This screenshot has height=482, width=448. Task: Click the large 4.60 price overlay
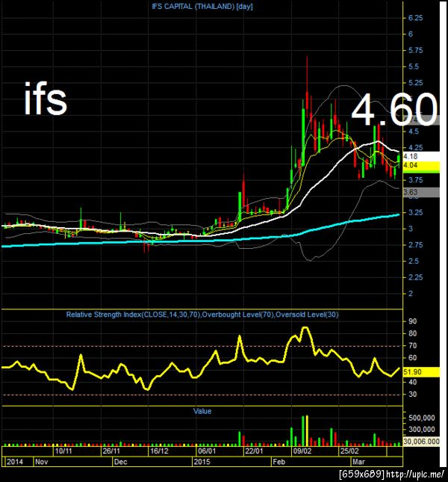tap(394, 109)
